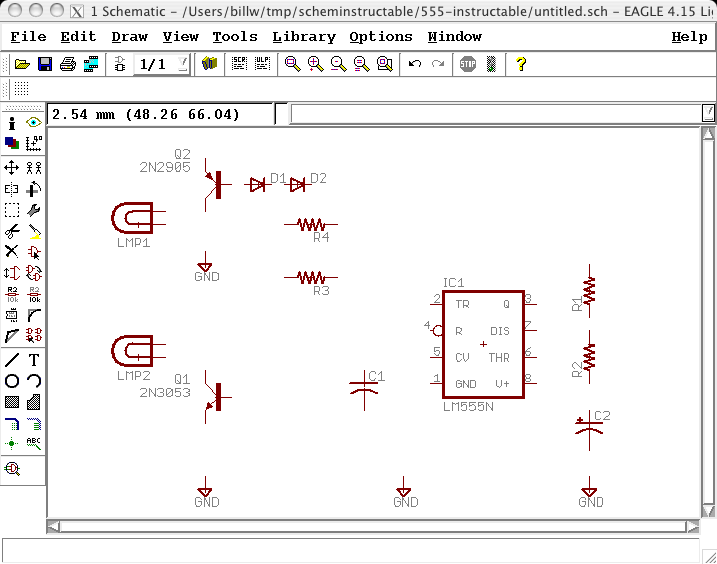The height and width of the screenshot is (564, 717).
Task: Select the Junction dot tool
Action: 11,443
